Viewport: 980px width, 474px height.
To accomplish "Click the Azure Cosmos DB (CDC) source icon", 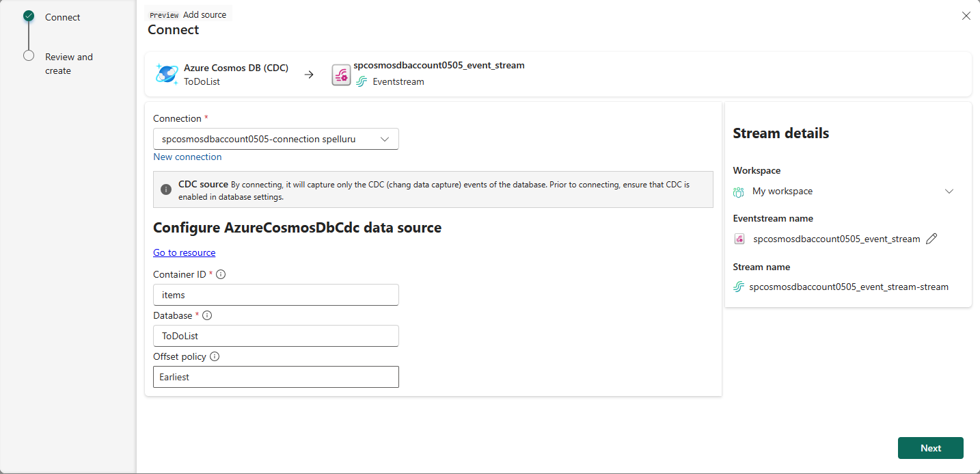I will (x=167, y=74).
